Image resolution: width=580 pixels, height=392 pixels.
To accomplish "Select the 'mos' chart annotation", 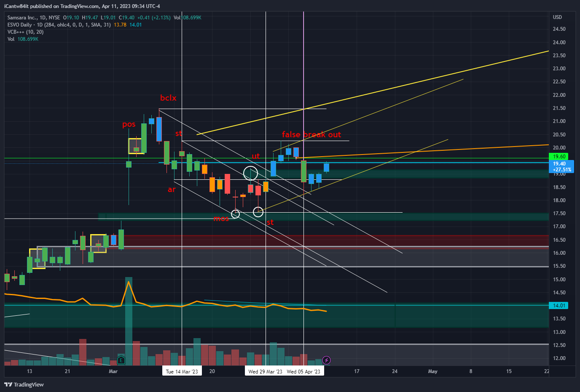I will tap(221, 218).
